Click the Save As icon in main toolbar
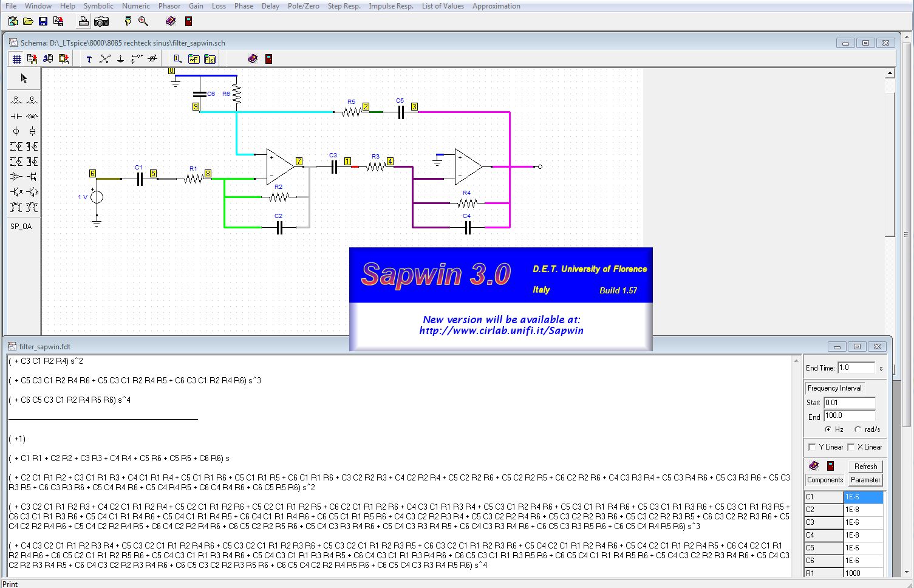Image resolution: width=914 pixels, height=588 pixels. click(58, 21)
